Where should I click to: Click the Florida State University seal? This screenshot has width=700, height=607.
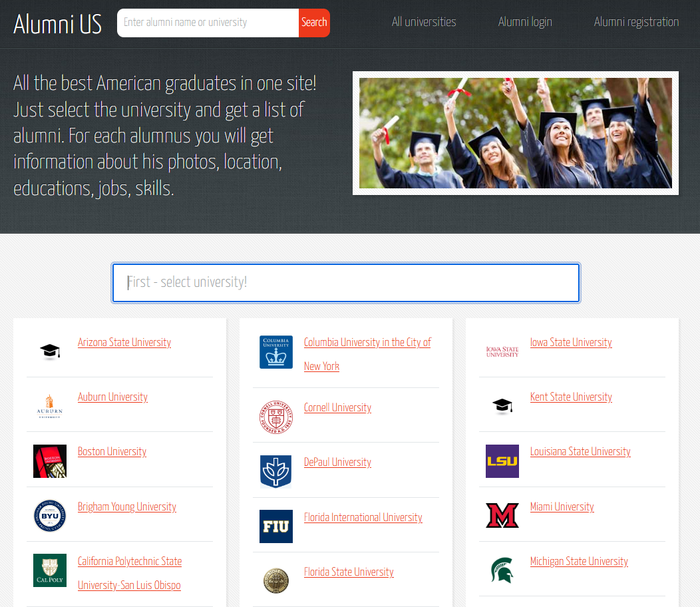tap(275, 581)
